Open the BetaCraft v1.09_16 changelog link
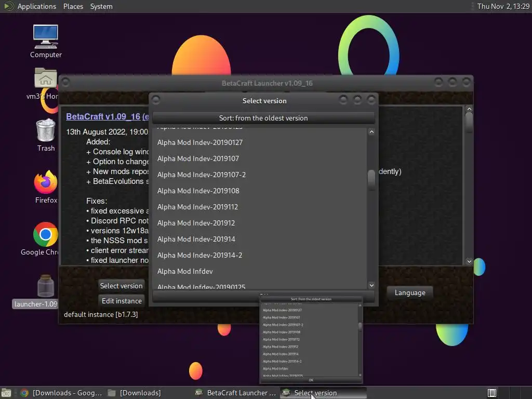This screenshot has width=532, height=399. click(x=107, y=116)
